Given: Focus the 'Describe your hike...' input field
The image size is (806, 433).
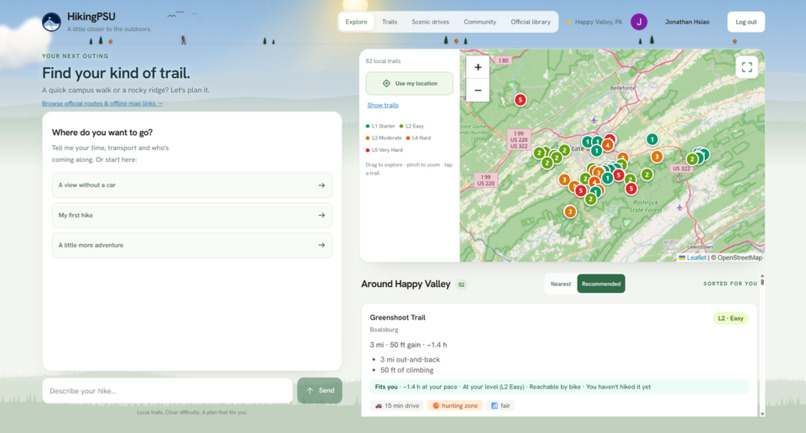Looking at the screenshot, I should [x=168, y=391].
